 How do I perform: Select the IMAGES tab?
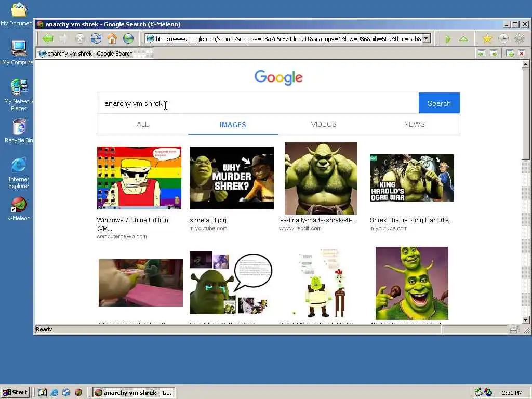[233, 125]
